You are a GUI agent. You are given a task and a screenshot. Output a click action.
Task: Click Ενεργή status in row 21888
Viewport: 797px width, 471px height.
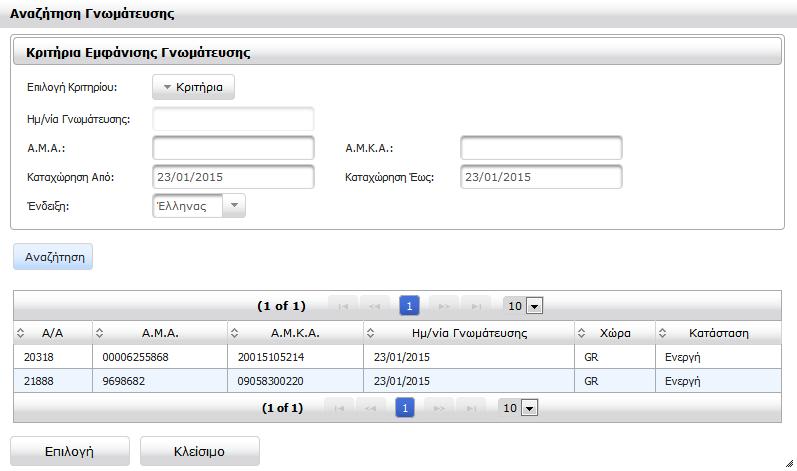pyautogui.click(x=683, y=381)
